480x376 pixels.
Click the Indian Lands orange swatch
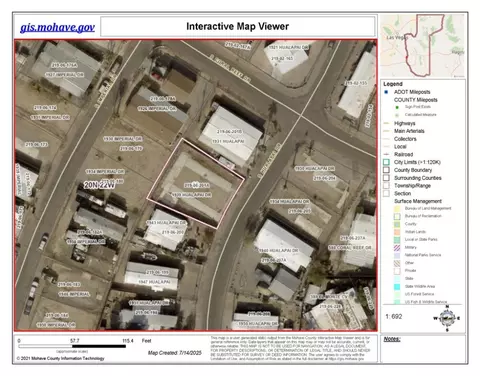click(x=397, y=232)
